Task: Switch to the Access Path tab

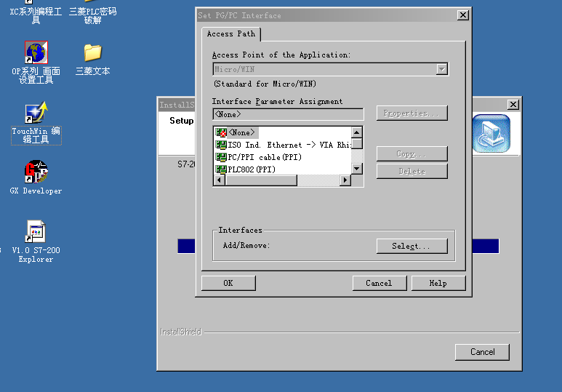Action: pos(230,34)
